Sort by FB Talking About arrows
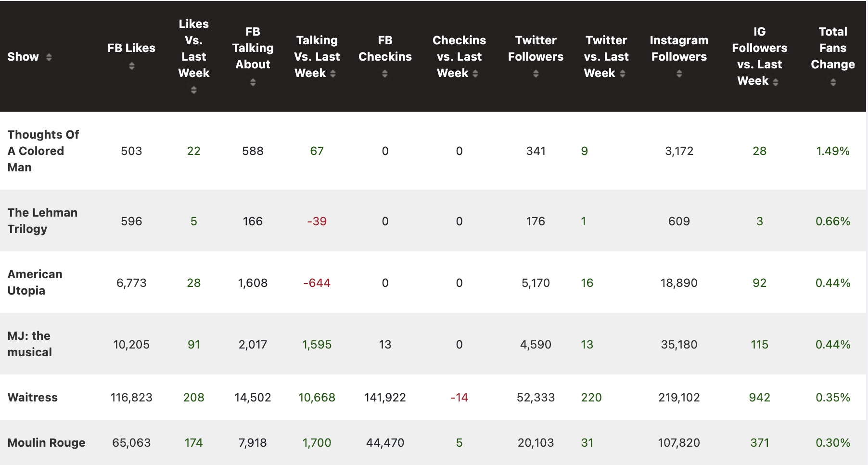The width and height of the screenshot is (868, 465). click(253, 83)
